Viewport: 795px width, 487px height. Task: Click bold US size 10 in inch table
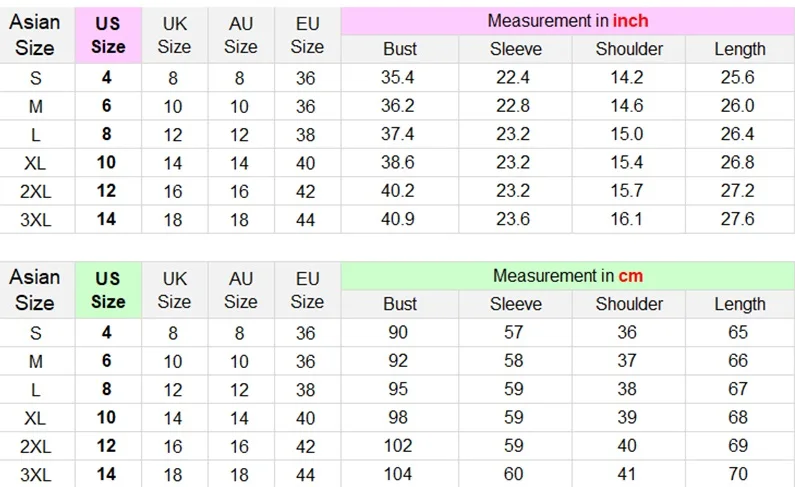(x=106, y=163)
